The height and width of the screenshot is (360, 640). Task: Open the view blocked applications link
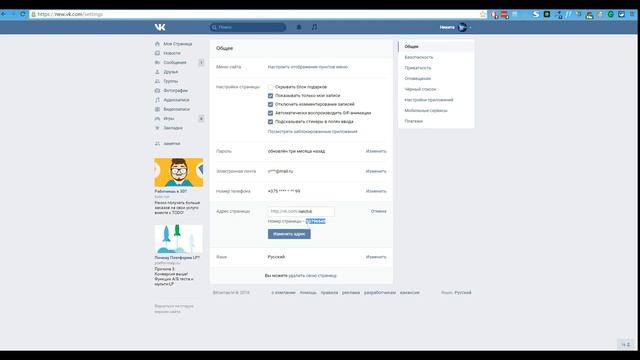[x=312, y=132]
